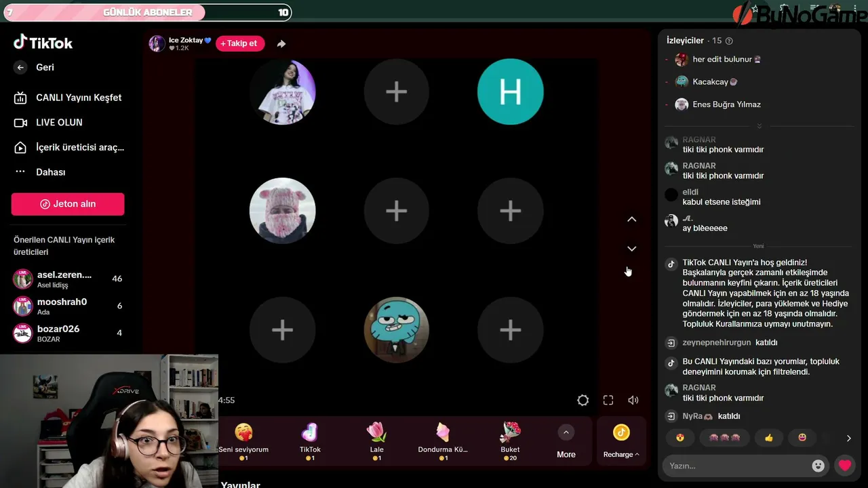Send the TikTok gift
868x488 pixels.
[x=310, y=441]
